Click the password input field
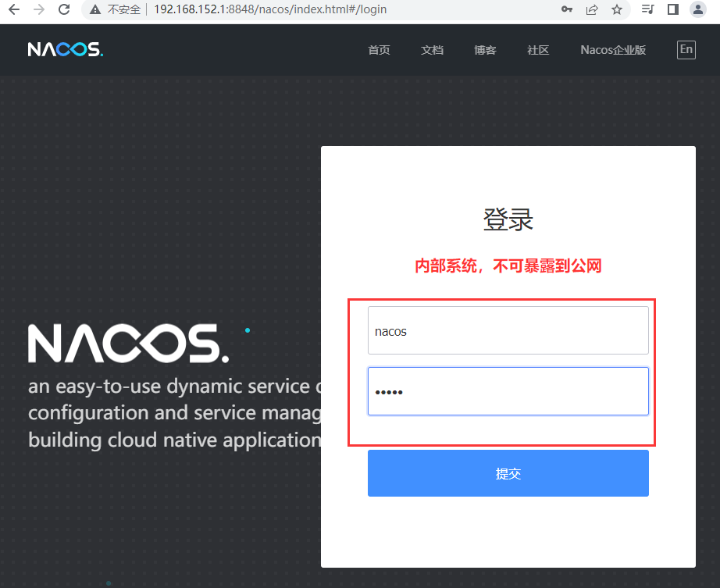 (x=508, y=391)
